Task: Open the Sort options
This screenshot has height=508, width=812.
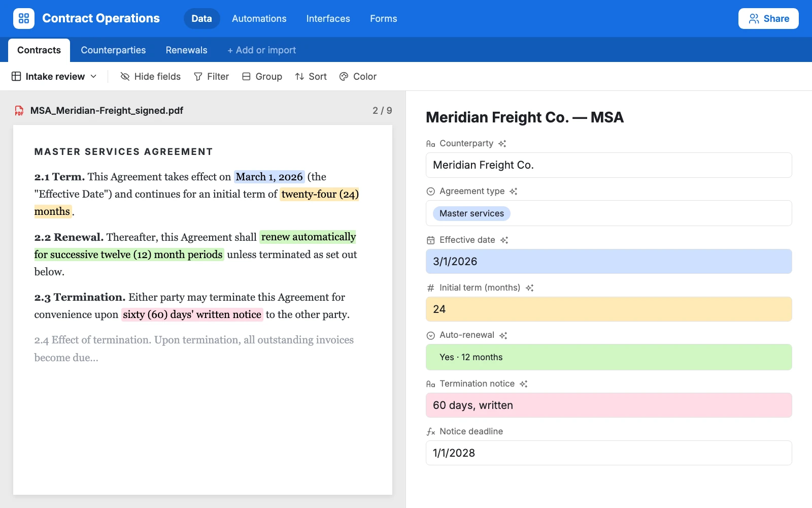Action: [x=311, y=76]
